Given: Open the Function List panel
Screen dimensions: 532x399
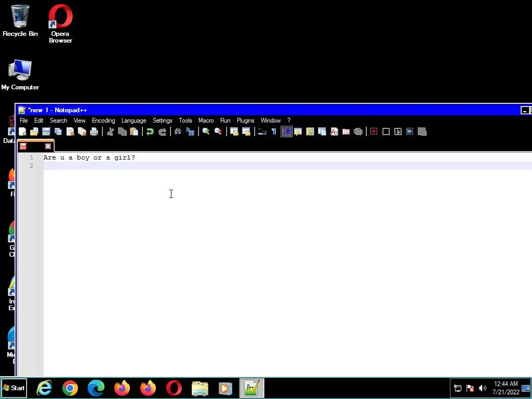Looking at the screenshot, I should coord(334,131).
